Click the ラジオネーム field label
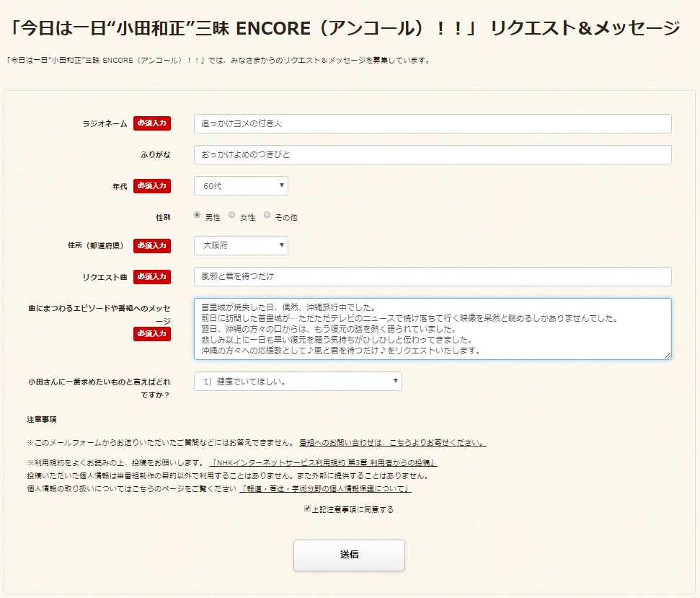 pos(105,123)
